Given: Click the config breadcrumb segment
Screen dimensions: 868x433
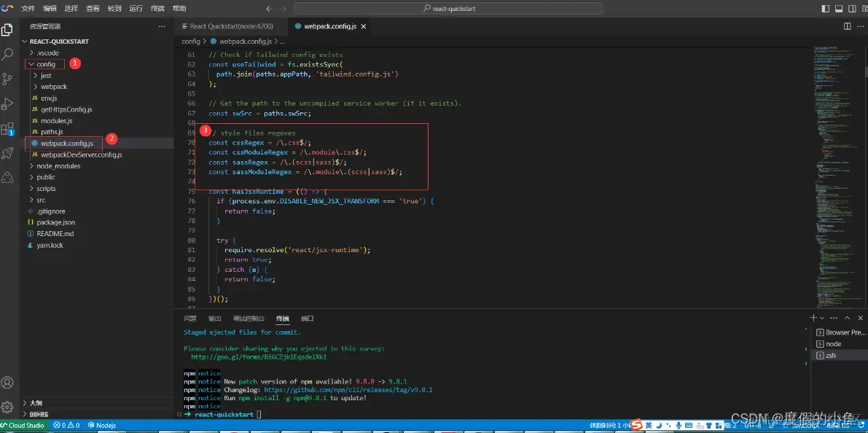Looking at the screenshot, I should pyautogui.click(x=191, y=42).
